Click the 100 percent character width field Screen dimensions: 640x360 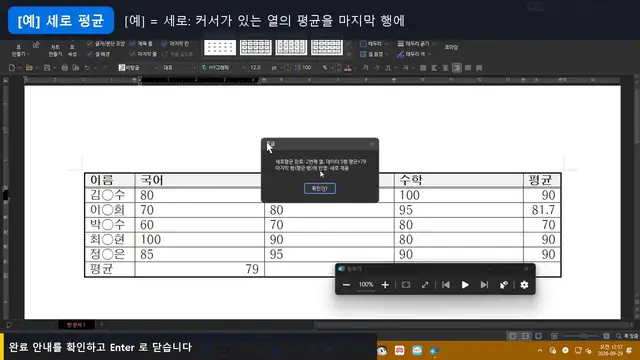pyautogui.click(x=307, y=68)
